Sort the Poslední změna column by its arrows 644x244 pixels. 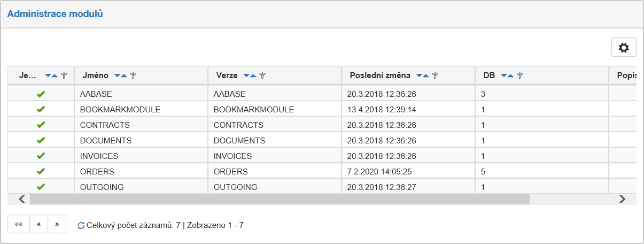[x=423, y=75]
